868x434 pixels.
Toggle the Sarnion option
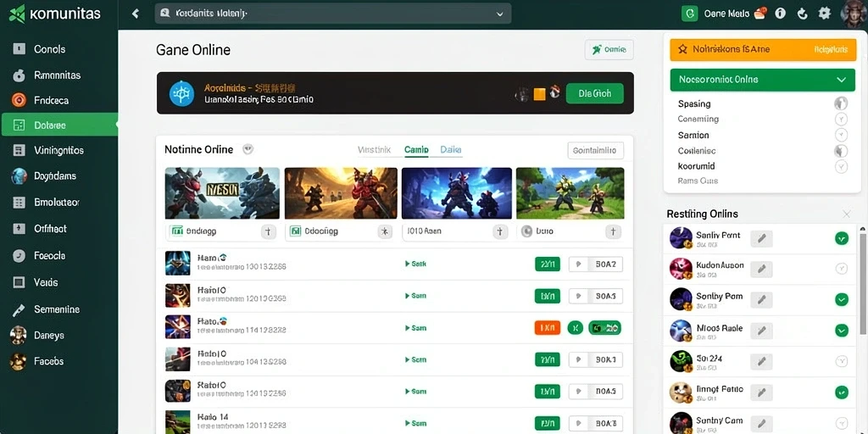(x=840, y=135)
